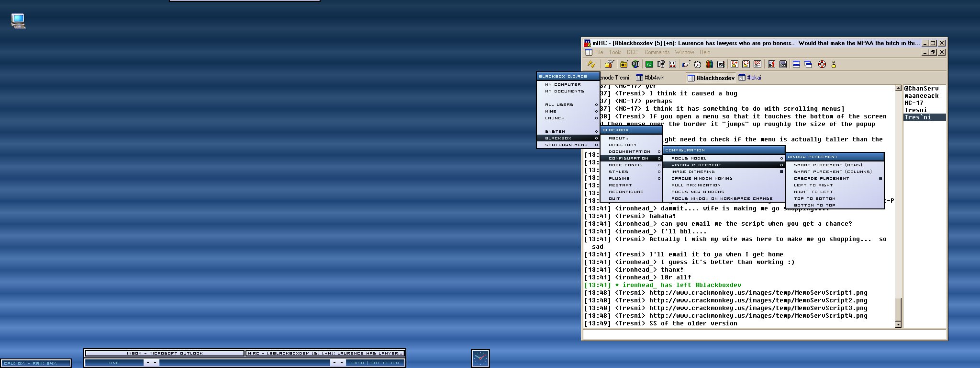Expand the Launch submenu

[x=568, y=118]
